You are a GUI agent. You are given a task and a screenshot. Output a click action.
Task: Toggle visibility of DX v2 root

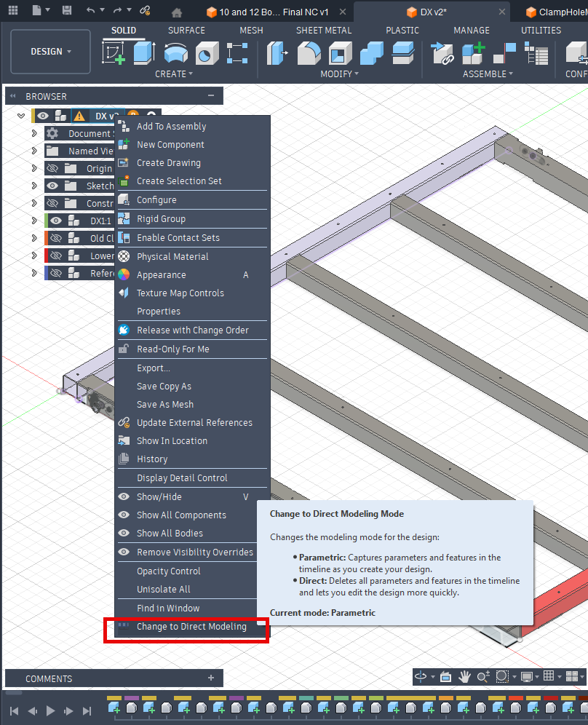click(43, 116)
